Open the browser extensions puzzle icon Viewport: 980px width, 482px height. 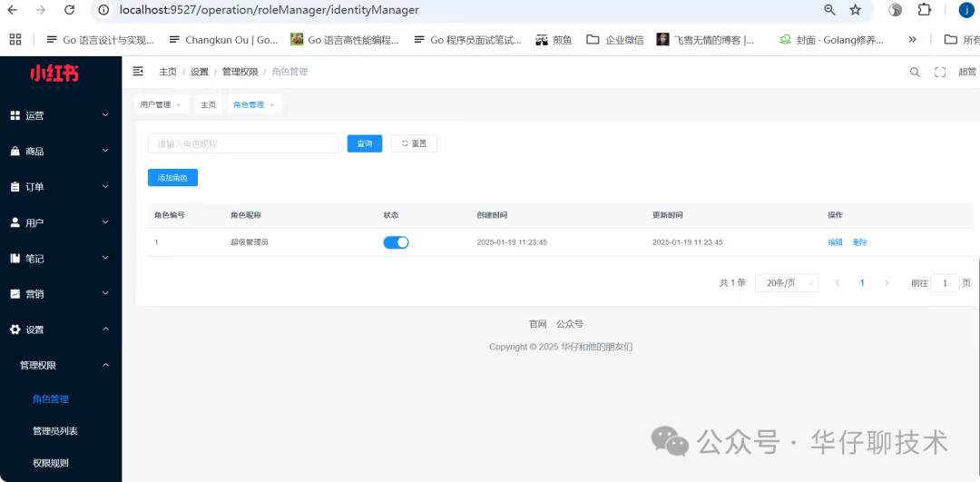(924, 10)
